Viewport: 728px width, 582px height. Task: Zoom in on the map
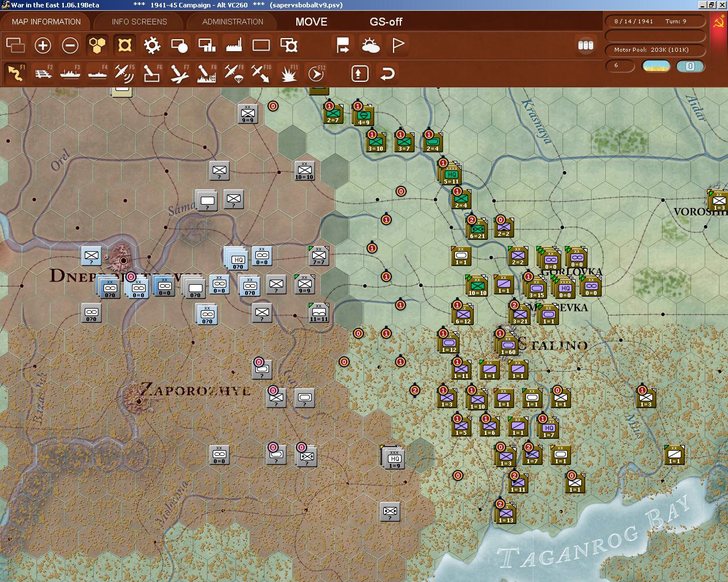[43, 45]
